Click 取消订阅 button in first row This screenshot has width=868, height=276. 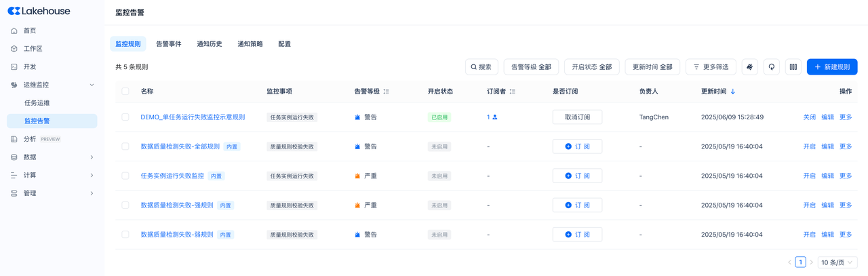tap(577, 117)
